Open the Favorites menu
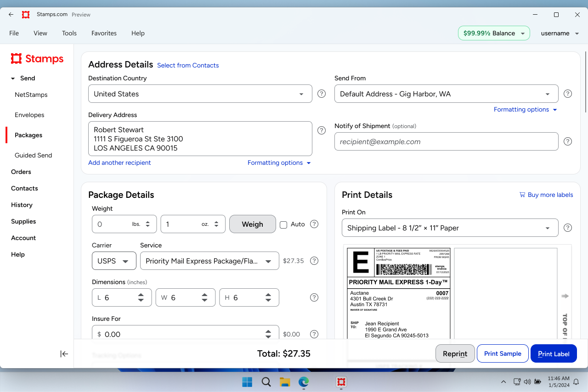Image resolution: width=588 pixels, height=392 pixels. point(104,33)
